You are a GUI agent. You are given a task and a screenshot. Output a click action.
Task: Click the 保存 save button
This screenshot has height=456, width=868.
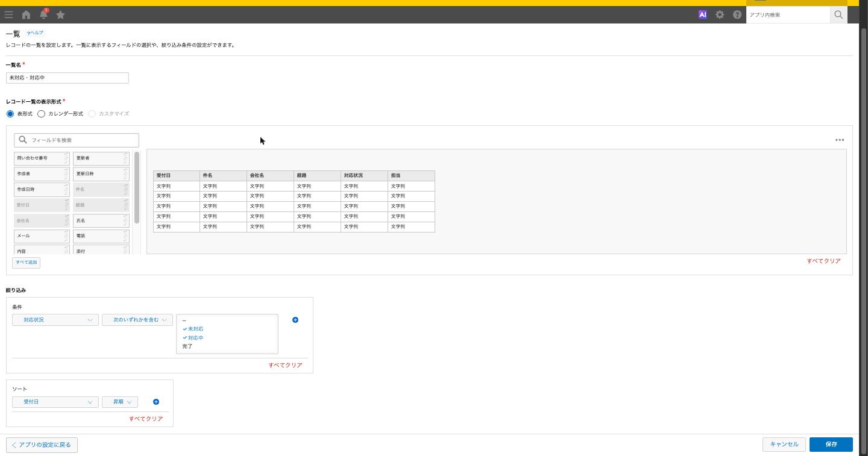[x=831, y=445]
